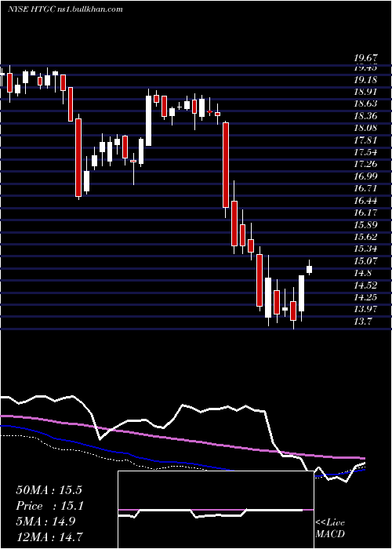Click the 16.17 price axis label
The image size is (392, 549).
click(x=365, y=213)
